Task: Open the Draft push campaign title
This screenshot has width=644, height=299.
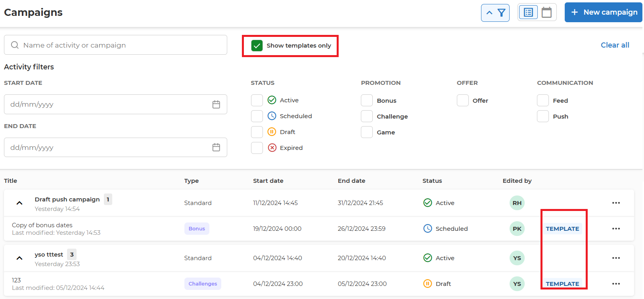Action: point(67,199)
